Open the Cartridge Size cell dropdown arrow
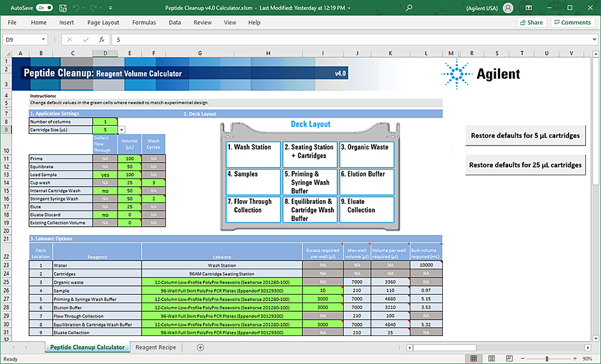 pyautogui.click(x=121, y=130)
